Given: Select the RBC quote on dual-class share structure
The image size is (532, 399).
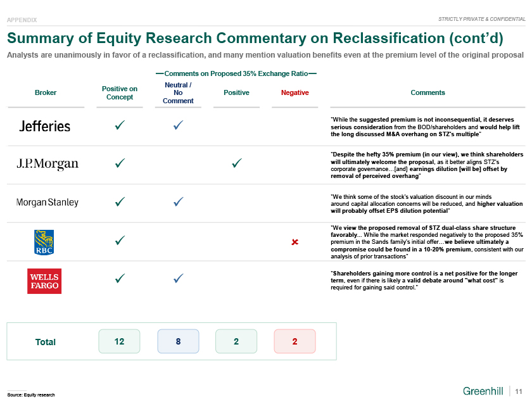Looking at the screenshot, I should click(427, 242).
